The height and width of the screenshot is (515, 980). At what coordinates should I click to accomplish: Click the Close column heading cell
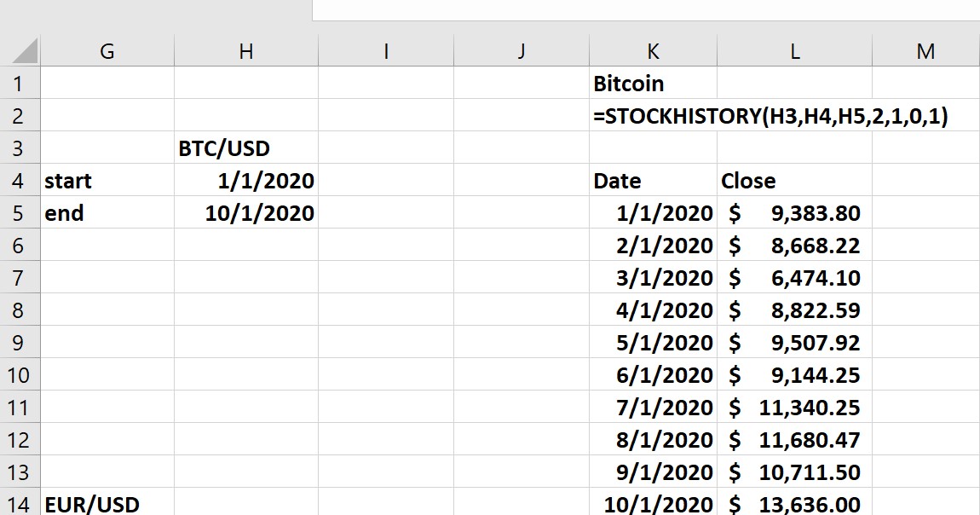(x=794, y=181)
